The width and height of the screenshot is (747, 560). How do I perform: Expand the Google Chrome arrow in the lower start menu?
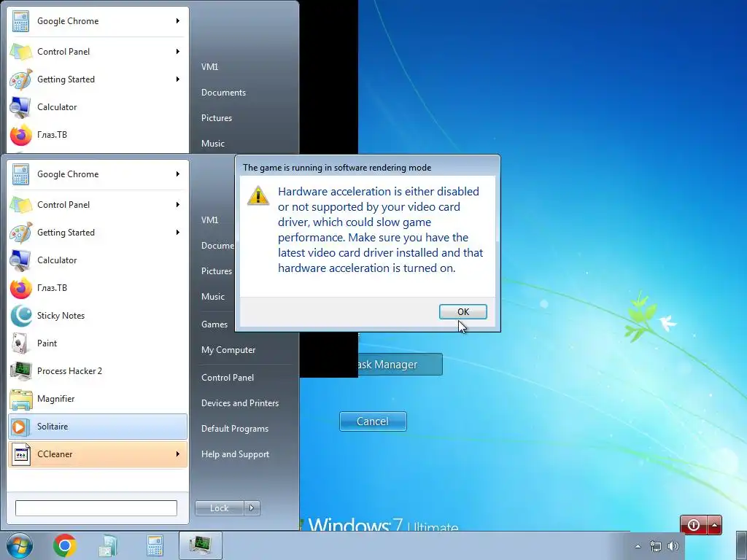tap(178, 174)
